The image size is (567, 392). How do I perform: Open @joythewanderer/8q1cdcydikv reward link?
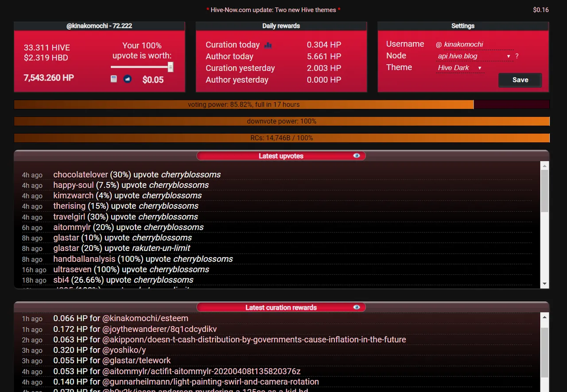(x=159, y=329)
